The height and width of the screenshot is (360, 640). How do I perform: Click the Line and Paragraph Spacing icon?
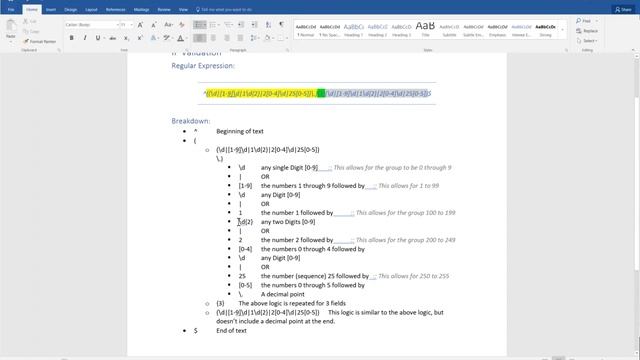click(254, 38)
